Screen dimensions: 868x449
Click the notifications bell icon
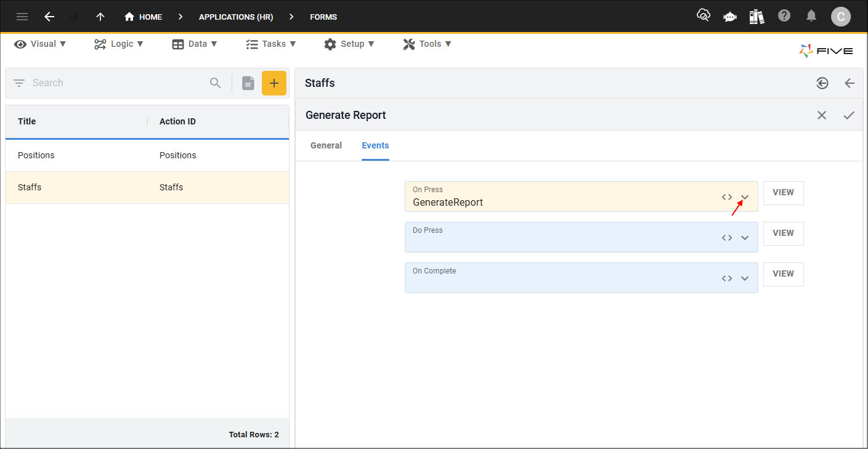coord(812,16)
